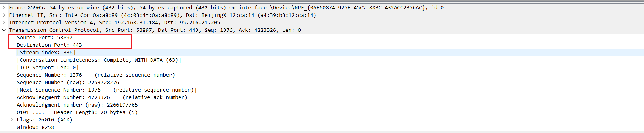This screenshot has height=133, width=644.
Task: Expand the Flags 0x010 (ACK) entry
Action: [12, 120]
